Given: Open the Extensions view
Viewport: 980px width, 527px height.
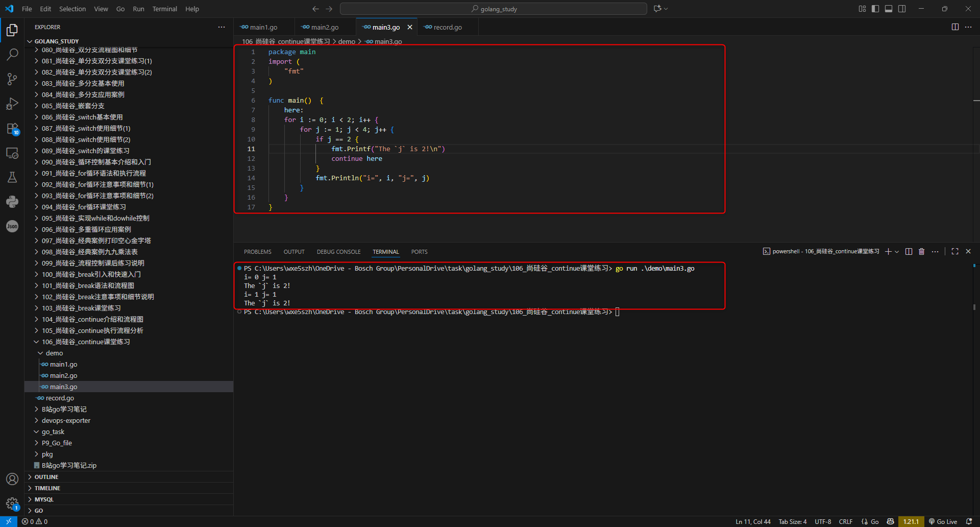Looking at the screenshot, I should click(x=12, y=129).
